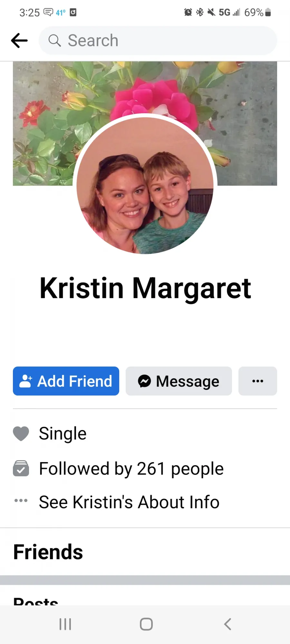This screenshot has width=290, height=644.
Task: Expand See Kristin's About Info
Action: click(129, 502)
